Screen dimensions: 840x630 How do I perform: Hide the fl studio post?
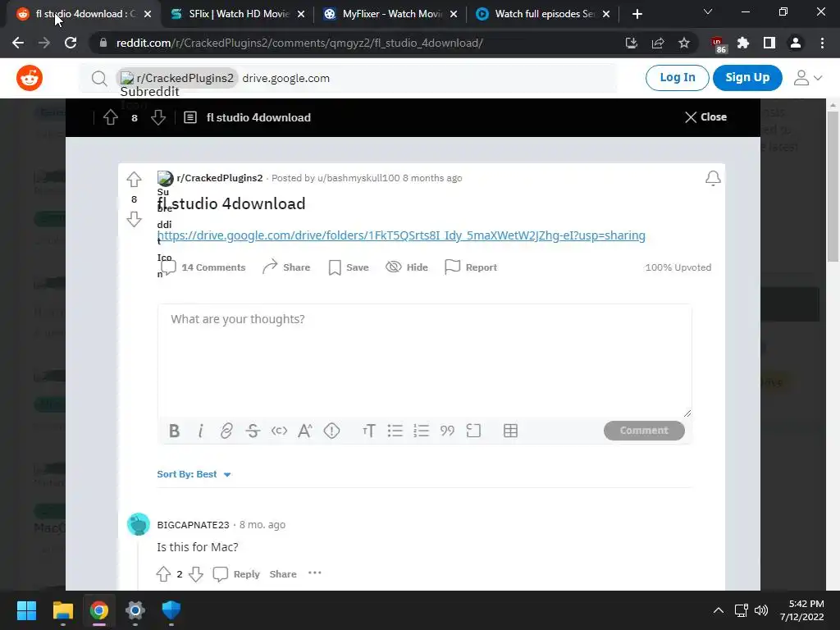coord(407,267)
